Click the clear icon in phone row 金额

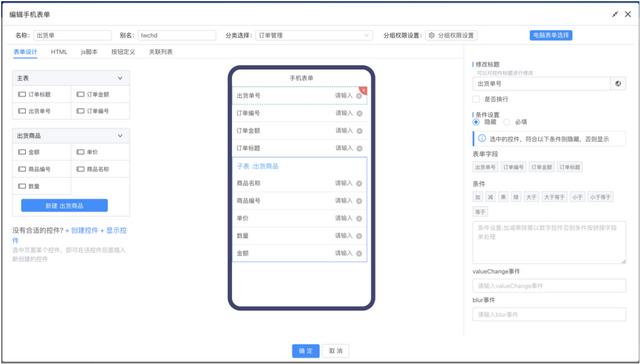click(x=359, y=253)
